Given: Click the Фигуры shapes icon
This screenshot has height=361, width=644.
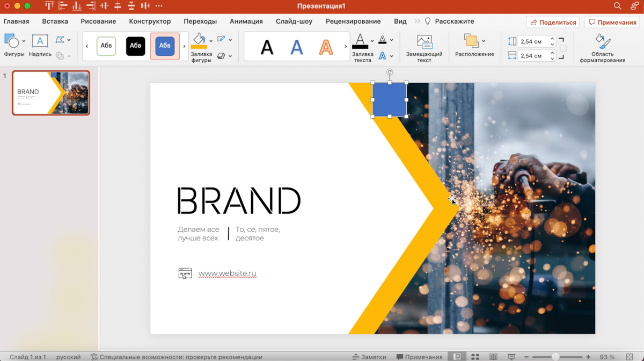Looking at the screenshot, I should coord(11,41).
